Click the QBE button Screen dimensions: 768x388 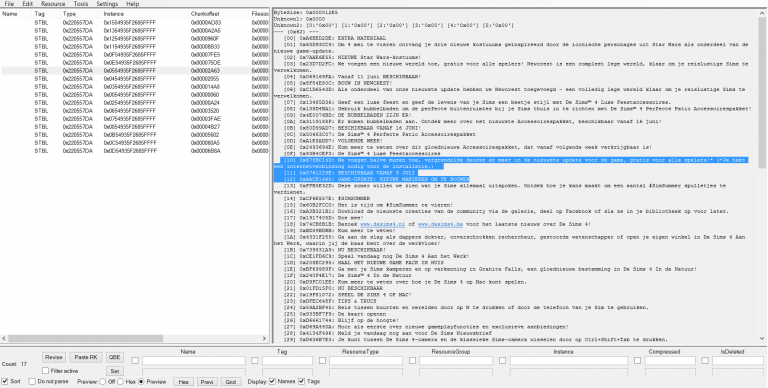[x=115, y=357]
